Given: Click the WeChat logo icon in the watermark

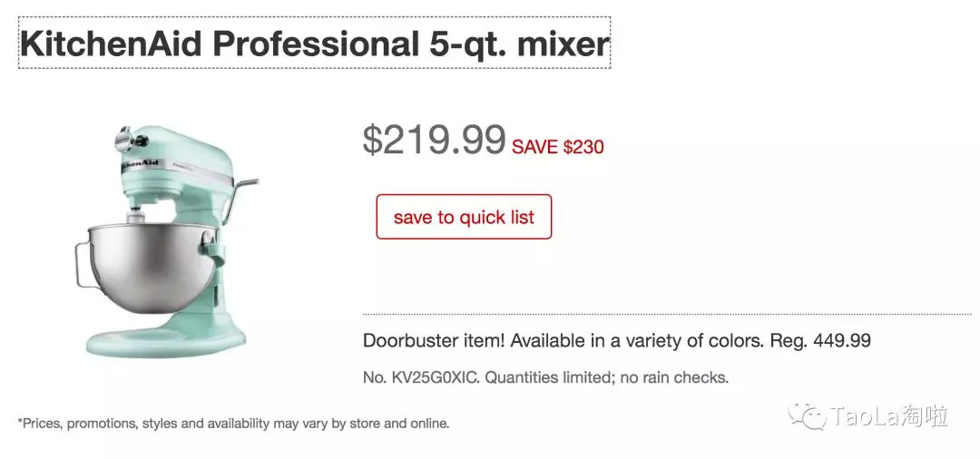Looking at the screenshot, I should [x=807, y=416].
